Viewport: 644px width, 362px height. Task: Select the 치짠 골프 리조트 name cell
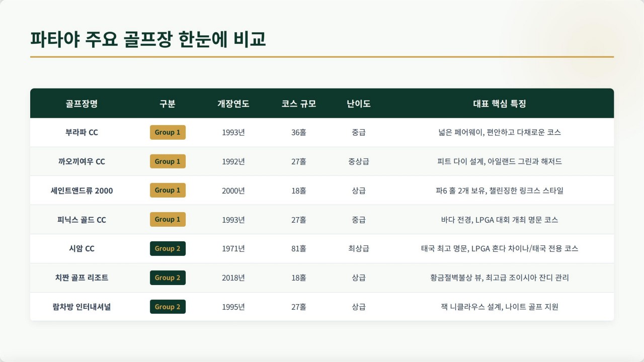(82, 278)
